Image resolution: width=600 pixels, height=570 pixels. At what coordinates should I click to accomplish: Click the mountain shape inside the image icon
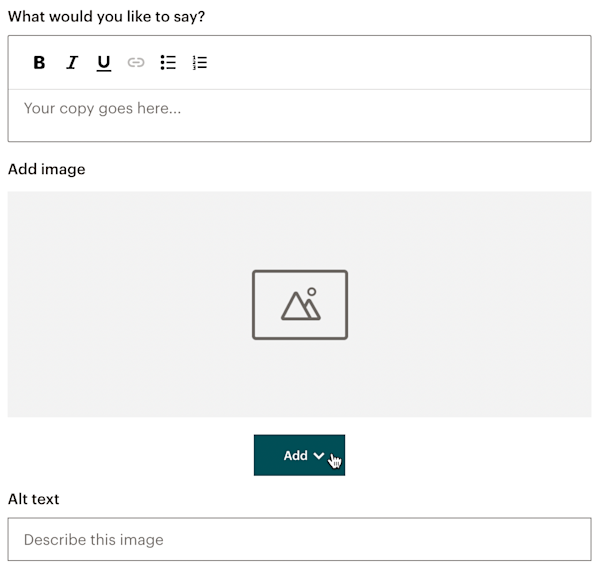click(299, 309)
